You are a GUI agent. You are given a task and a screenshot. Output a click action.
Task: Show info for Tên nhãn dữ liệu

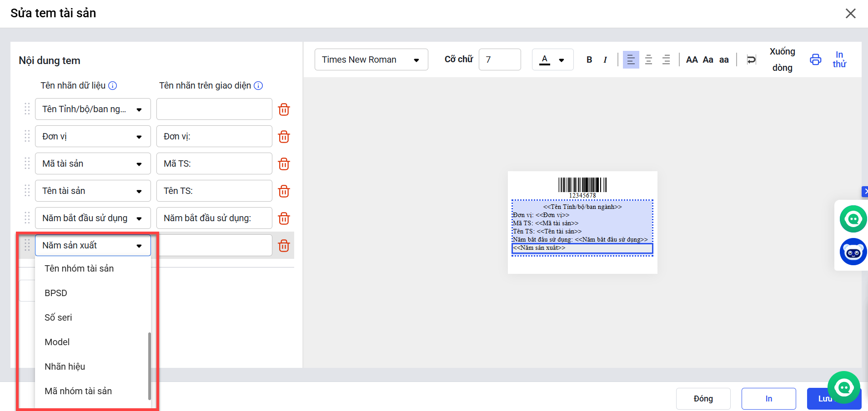(x=113, y=85)
